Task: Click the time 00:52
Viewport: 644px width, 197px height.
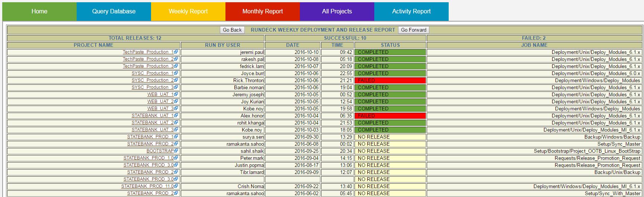Action: (346, 95)
